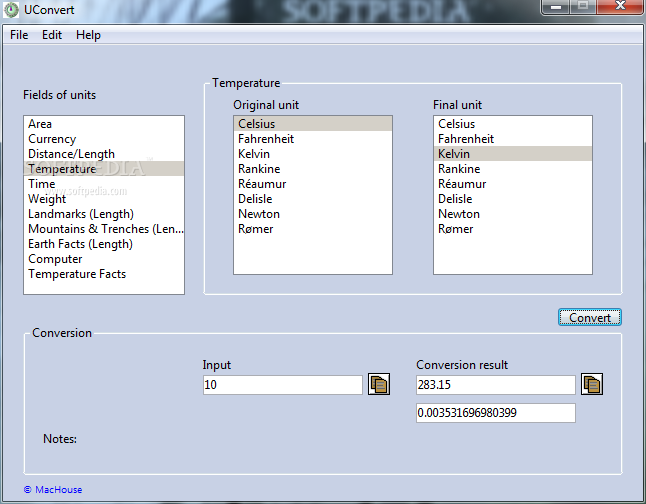Pick Rømer as Original unit

pyautogui.click(x=313, y=229)
